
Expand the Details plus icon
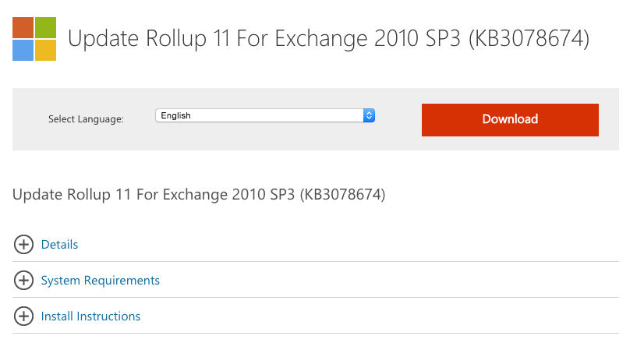24,245
